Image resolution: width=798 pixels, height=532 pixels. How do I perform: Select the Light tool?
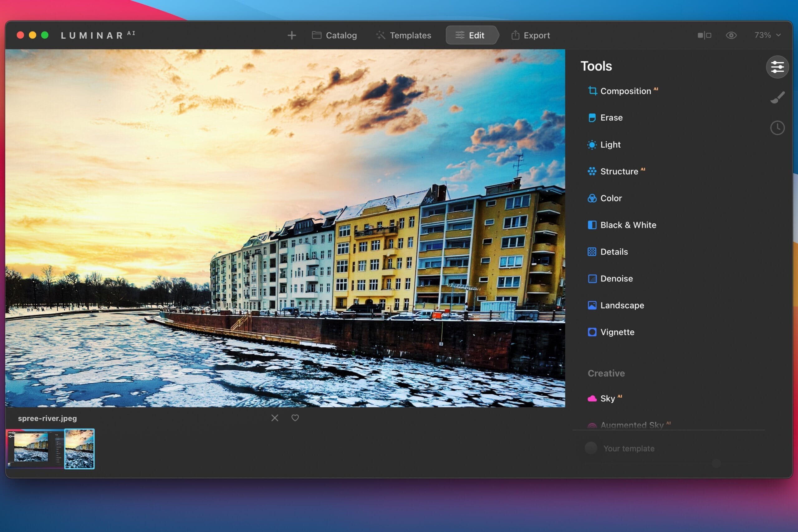pos(610,144)
